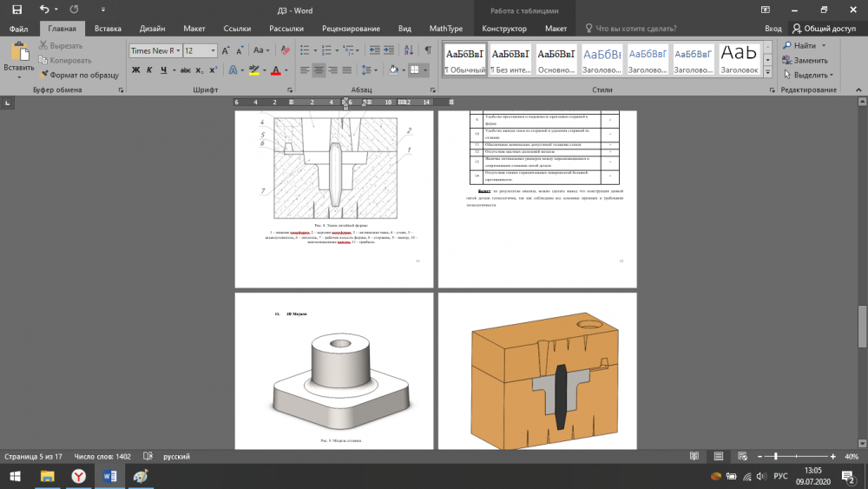Click the zoom slider in status bar

click(775, 457)
